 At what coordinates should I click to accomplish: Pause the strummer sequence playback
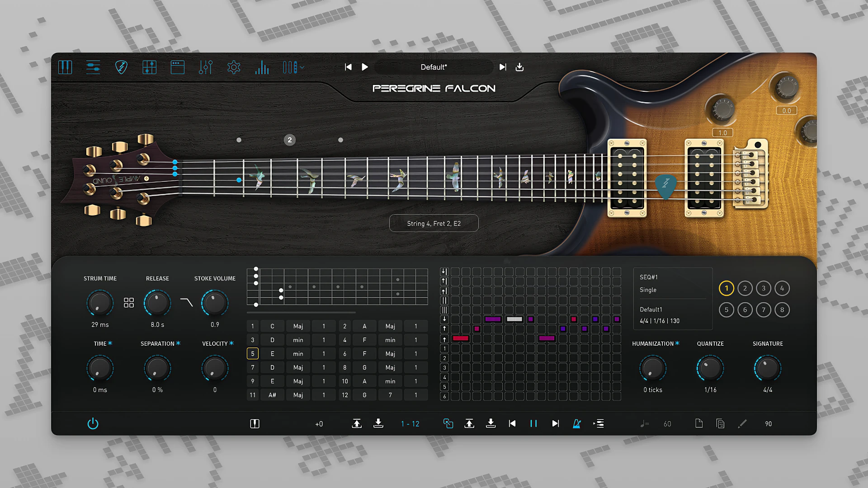point(533,423)
